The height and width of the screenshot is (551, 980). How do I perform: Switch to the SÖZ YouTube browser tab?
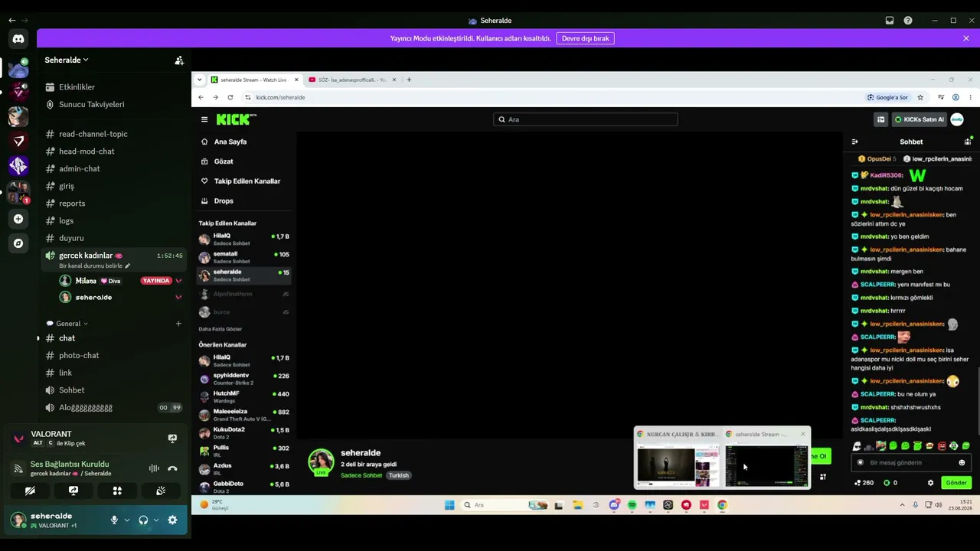coord(352,80)
